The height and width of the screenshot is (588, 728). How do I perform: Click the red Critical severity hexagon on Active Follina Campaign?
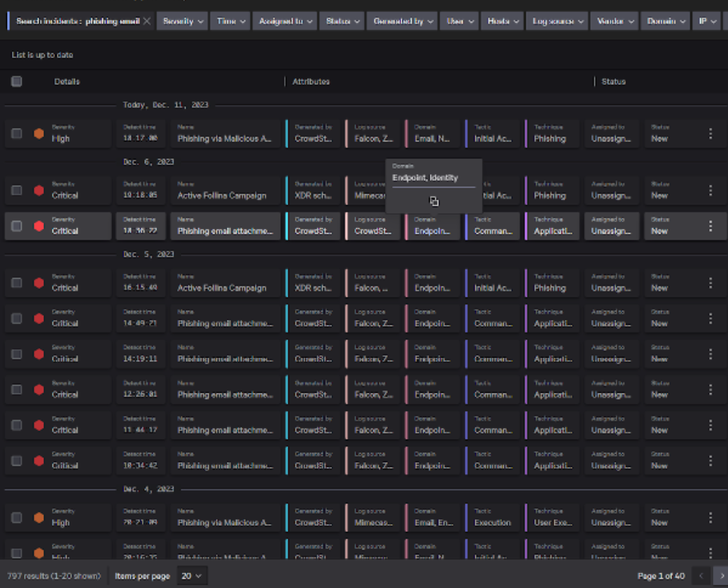point(38,190)
